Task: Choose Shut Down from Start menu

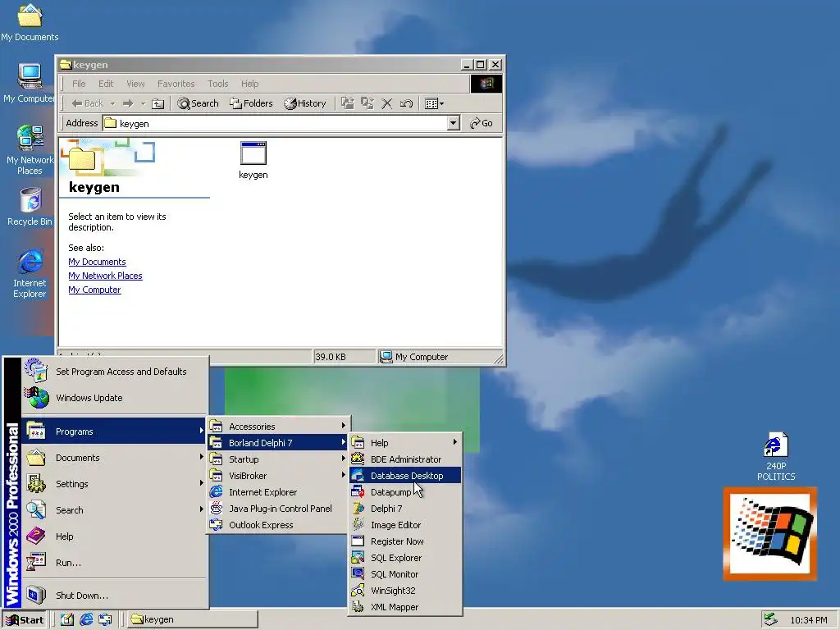Action: click(114, 596)
